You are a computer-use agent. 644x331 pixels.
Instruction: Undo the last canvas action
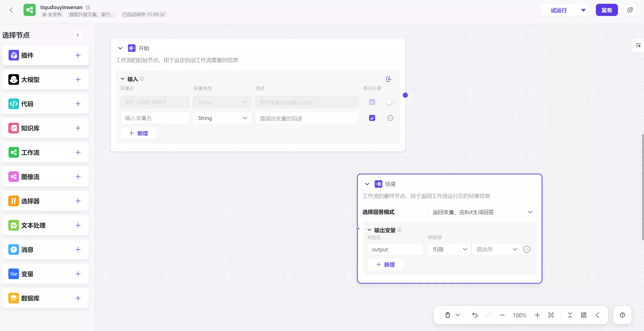[x=475, y=315]
